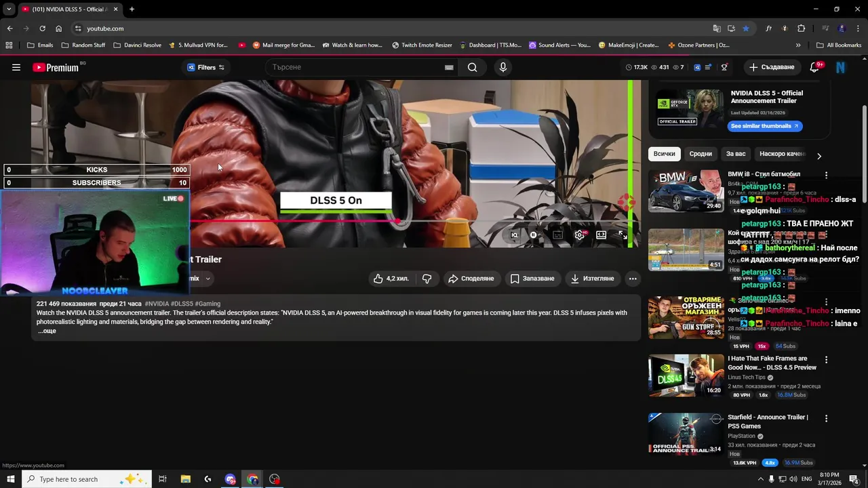Open options menu for DLSS 4.5 Preview video
Viewport: 868px width, 488px height.
(x=826, y=360)
